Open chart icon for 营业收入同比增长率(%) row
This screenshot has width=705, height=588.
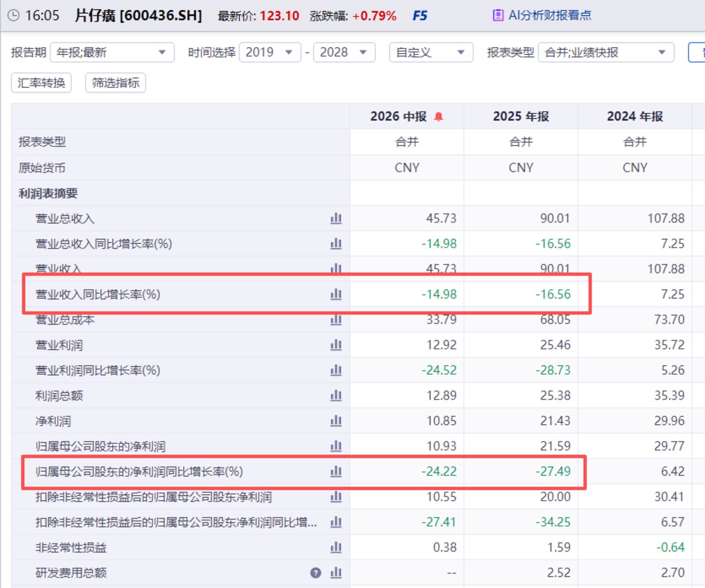[336, 294]
